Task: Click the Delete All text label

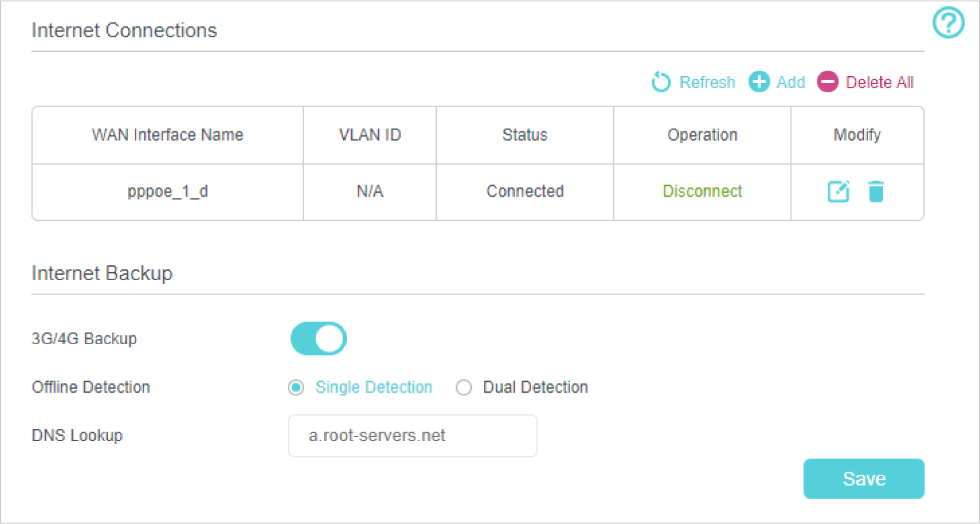Action: point(880,83)
